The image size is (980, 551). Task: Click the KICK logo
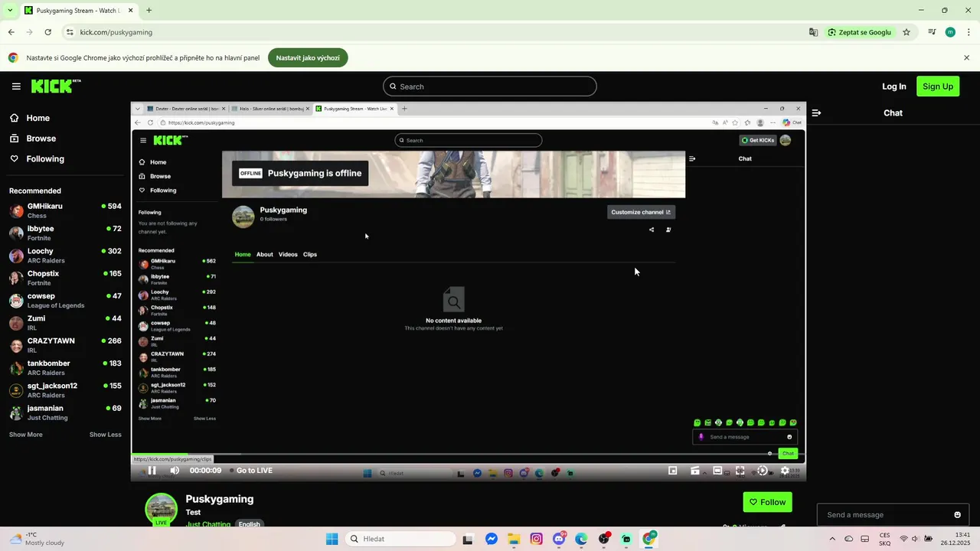(x=56, y=86)
